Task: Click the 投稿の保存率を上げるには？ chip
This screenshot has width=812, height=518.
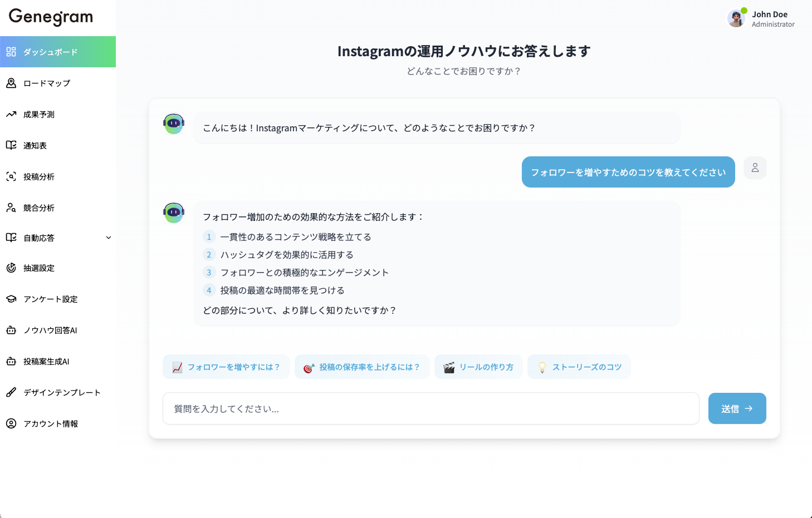Action: 362,367
